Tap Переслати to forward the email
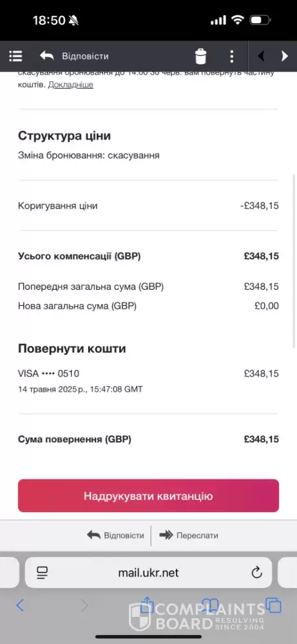The image size is (297, 644). (x=189, y=536)
